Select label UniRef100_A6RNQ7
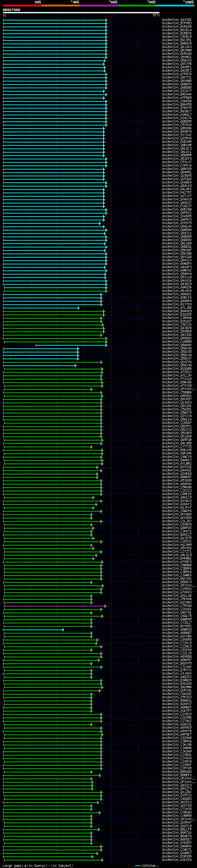The height and width of the screenshot is (868, 197). (177, 633)
